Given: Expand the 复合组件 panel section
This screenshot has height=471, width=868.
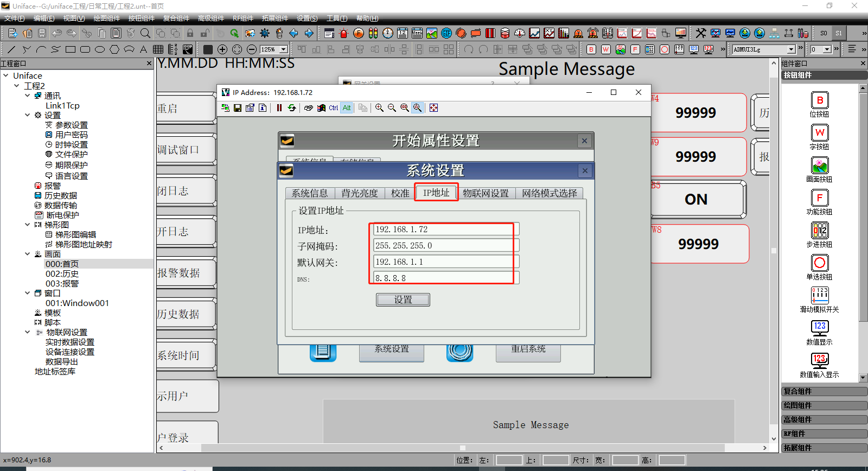Looking at the screenshot, I should coord(824,391).
